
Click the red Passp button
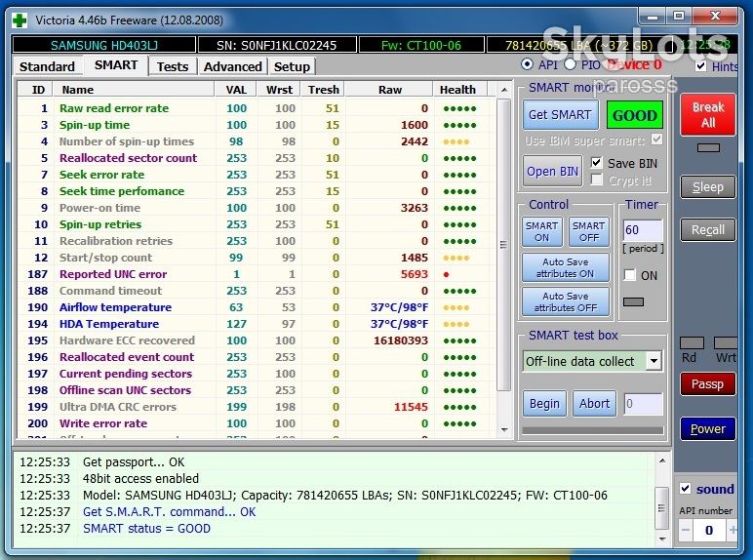click(x=708, y=384)
